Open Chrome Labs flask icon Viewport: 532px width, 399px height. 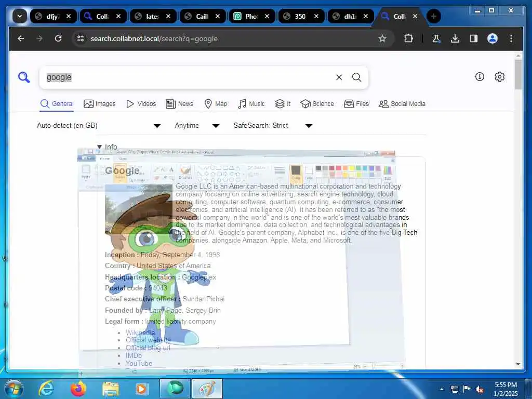pos(436,38)
